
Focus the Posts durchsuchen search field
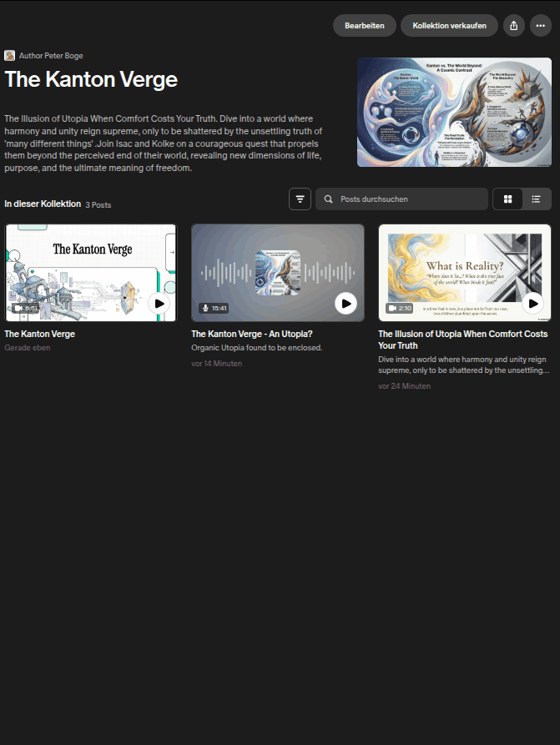401,199
